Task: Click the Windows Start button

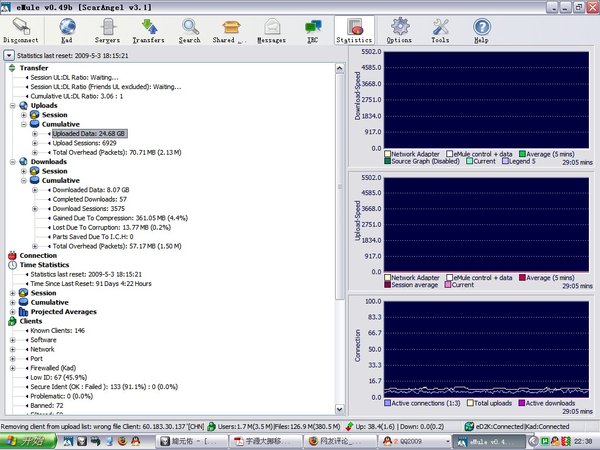Action: 28,441
